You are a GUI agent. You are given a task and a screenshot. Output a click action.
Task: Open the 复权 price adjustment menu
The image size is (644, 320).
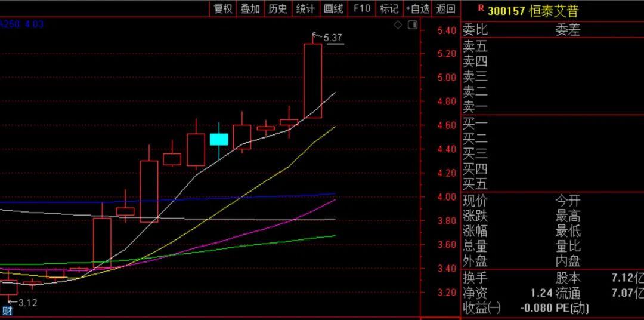coord(223,8)
